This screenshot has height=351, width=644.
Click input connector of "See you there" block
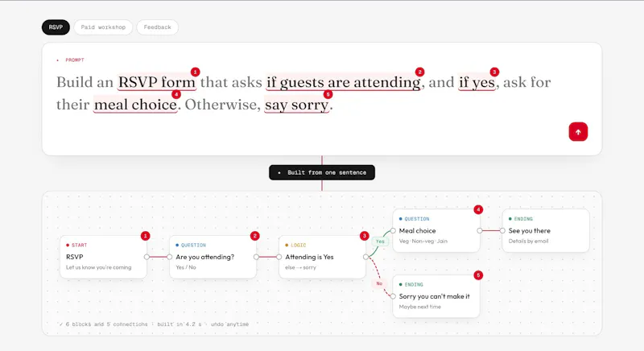click(502, 231)
